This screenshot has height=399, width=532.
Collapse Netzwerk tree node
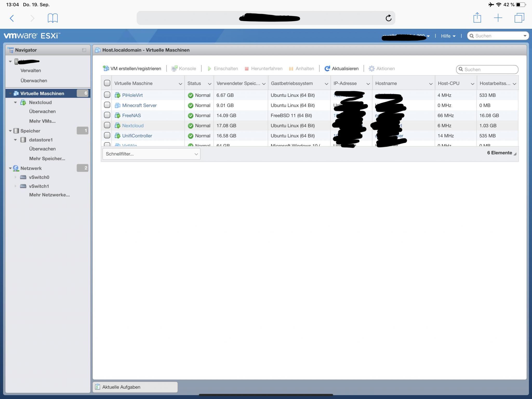(x=10, y=168)
